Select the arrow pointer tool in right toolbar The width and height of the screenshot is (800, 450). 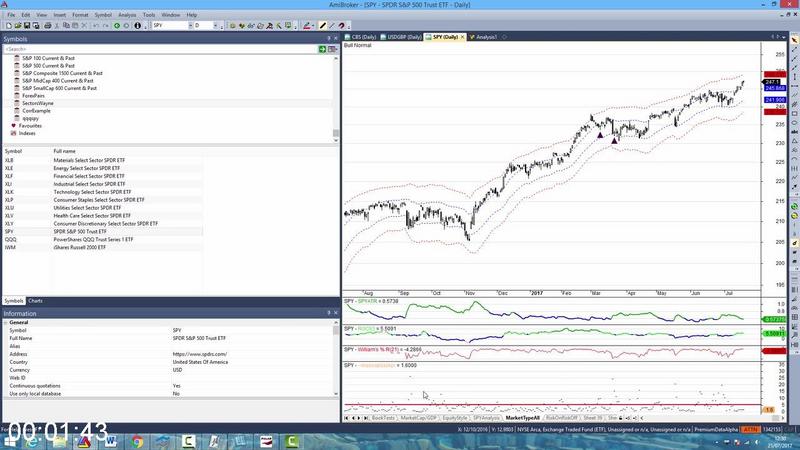pyautogui.click(x=794, y=40)
